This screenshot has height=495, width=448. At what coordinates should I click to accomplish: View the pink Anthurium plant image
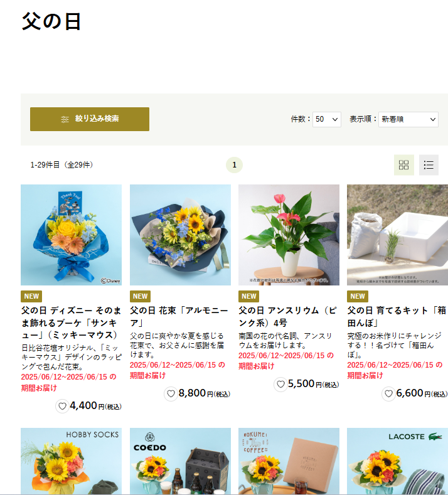[x=289, y=235]
